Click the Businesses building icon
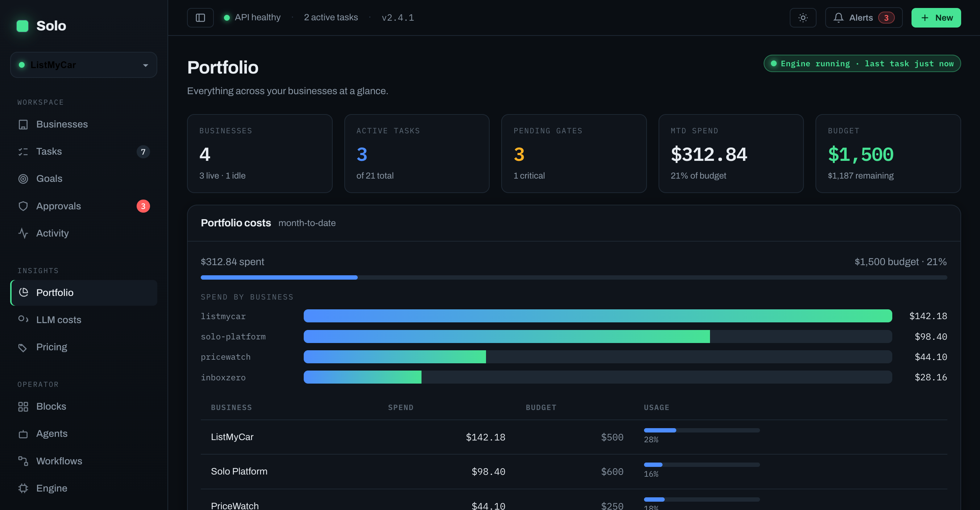The image size is (980, 510). click(x=23, y=124)
